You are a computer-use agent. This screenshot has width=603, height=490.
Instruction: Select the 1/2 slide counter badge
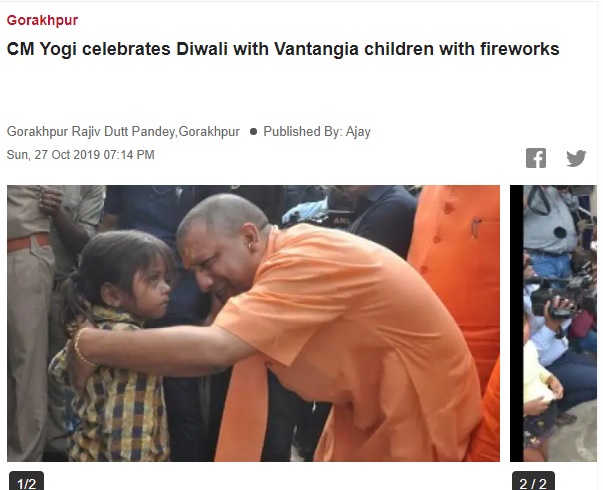pyautogui.click(x=27, y=483)
